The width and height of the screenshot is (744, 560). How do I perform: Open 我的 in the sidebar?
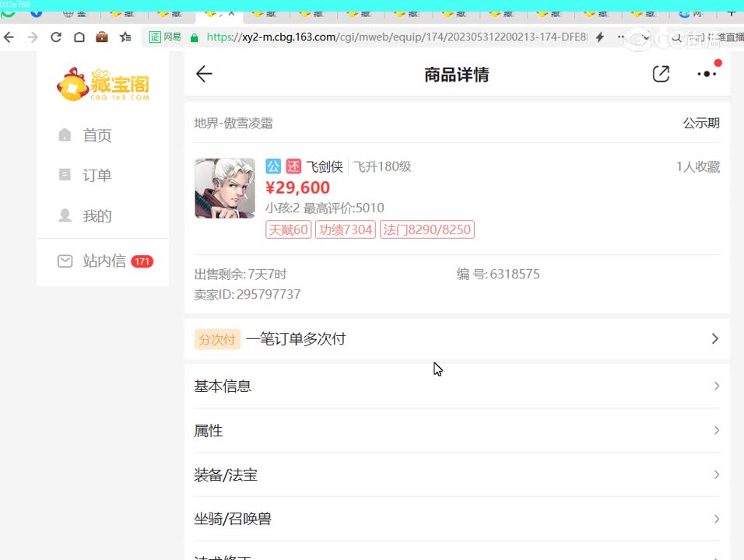(97, 216)
